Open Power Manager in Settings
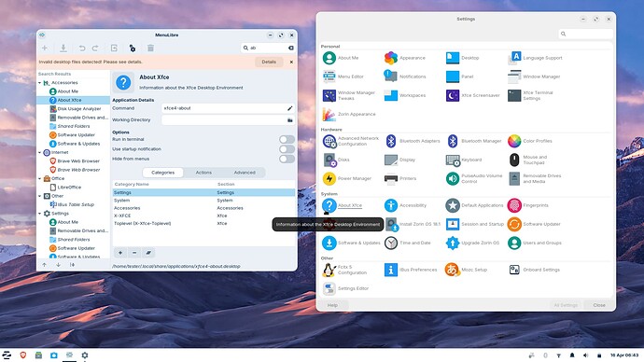 pyautogui.click(x=347, y=178)
